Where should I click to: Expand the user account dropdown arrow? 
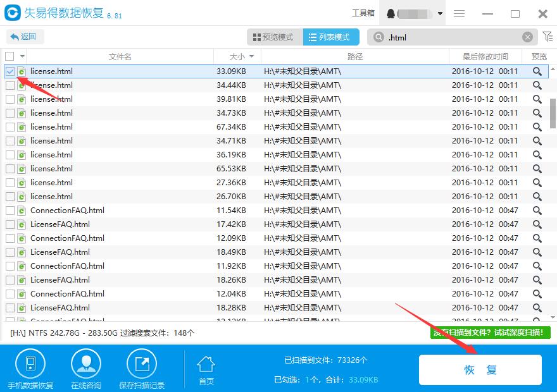(x=440, y=13)
